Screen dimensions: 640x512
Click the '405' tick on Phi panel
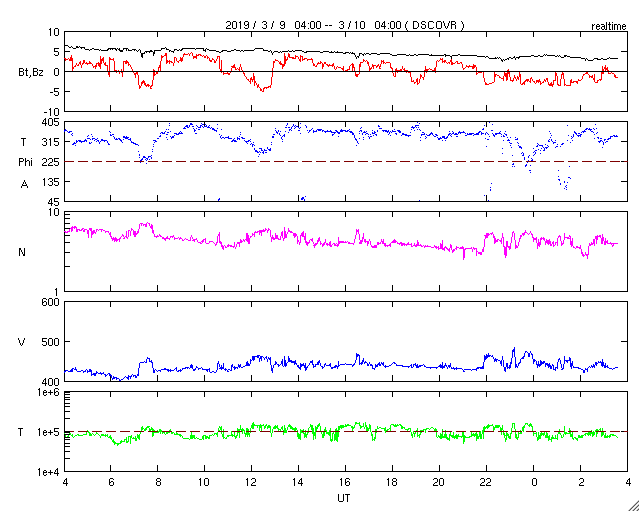51,122
